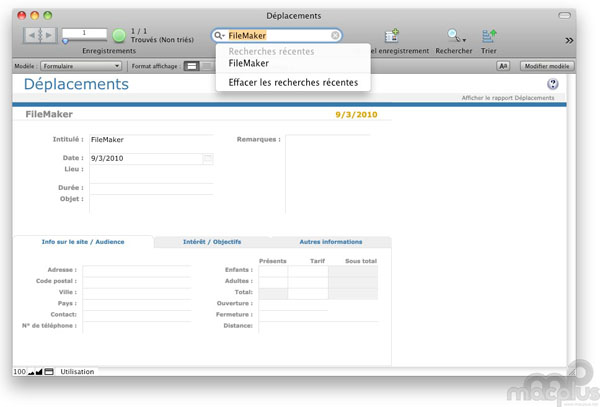Screen dimensions: 600x407
Task: Switch to Intérêt / Objectifs tab
Action: point(212,242)
